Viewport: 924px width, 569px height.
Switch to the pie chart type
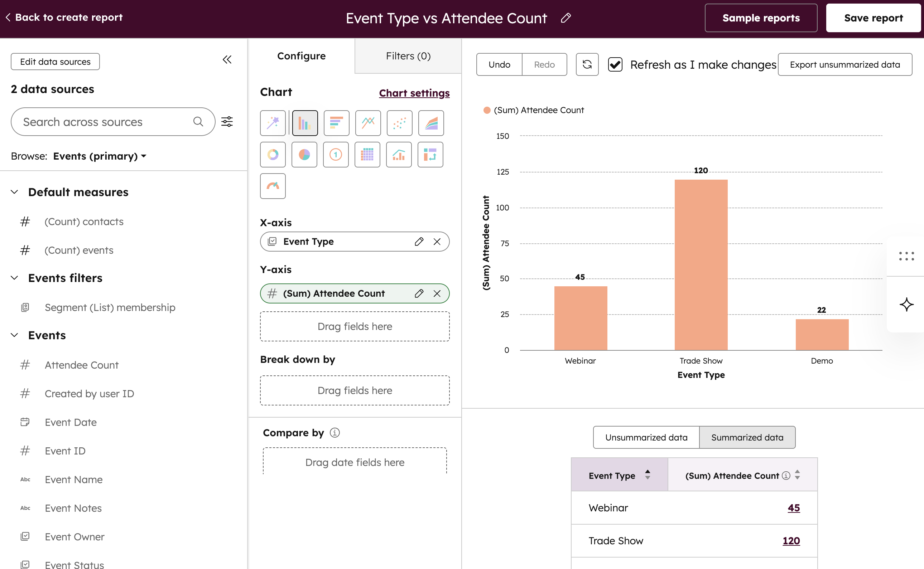click(304, 155)
